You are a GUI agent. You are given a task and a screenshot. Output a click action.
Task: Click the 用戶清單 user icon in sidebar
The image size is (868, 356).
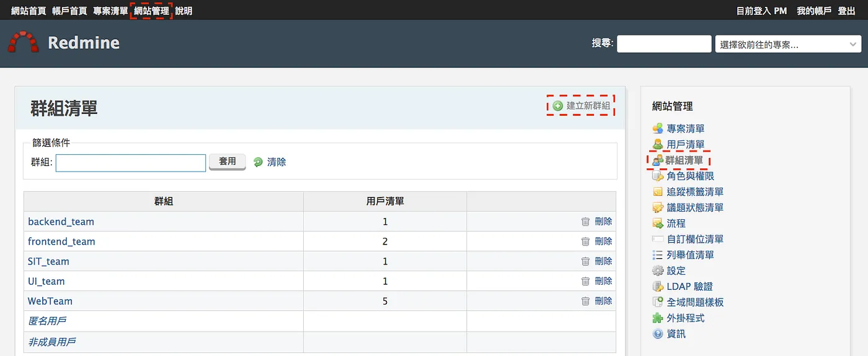pyautogui.click(x=658, y=144)
